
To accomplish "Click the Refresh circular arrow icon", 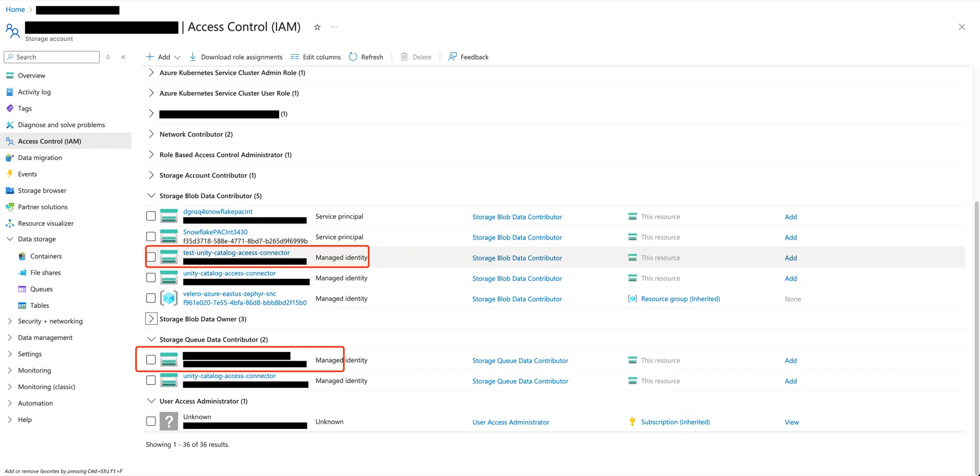I will click(353, 57).
